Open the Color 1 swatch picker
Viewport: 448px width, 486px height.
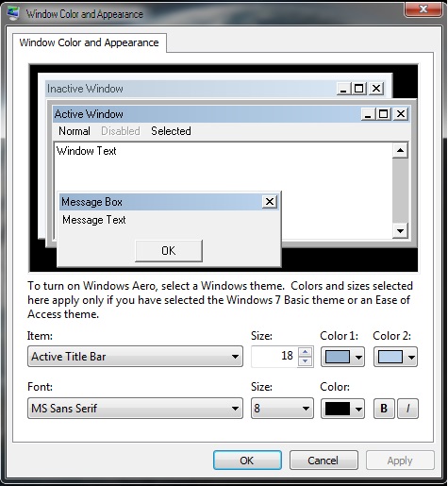[342, 357]
